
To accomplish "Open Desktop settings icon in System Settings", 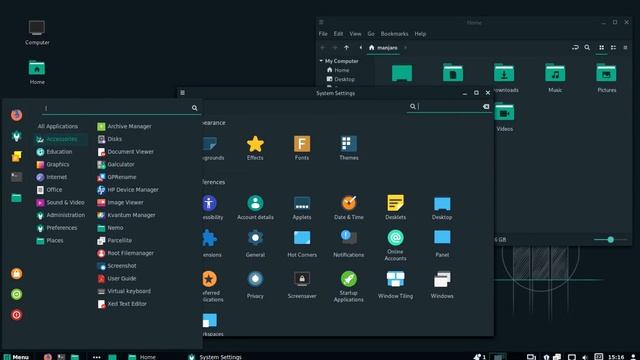I will [x=442, y=207].
